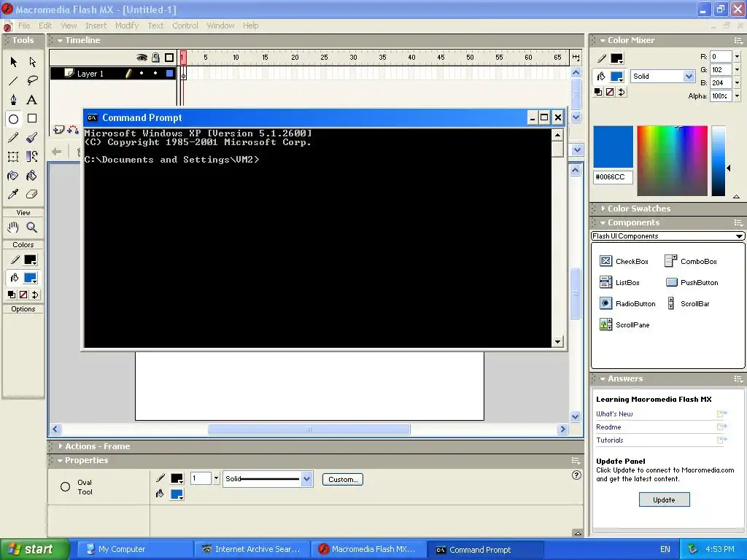
Task: Open the Edit menu
Action: click(x=45, y=26)
